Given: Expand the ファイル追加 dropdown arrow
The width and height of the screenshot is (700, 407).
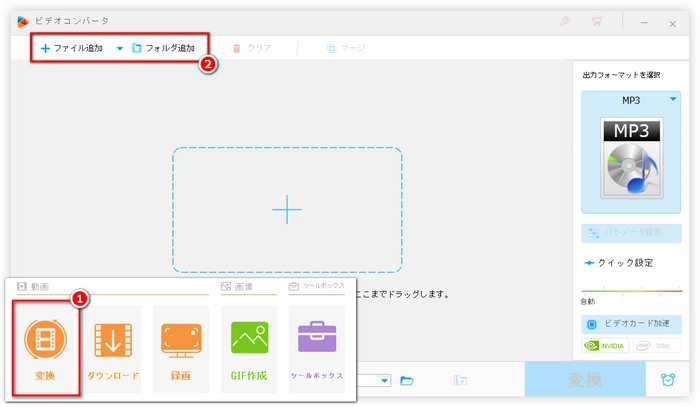Looking at the screenshot, I should [x=120, y=47].
